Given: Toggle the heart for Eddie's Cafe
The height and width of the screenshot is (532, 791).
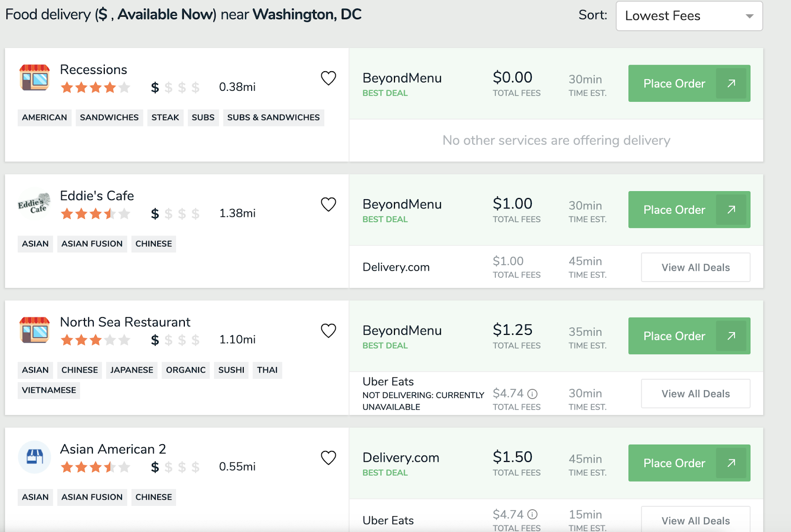Looking at the screenshot, I should [328, 204].
